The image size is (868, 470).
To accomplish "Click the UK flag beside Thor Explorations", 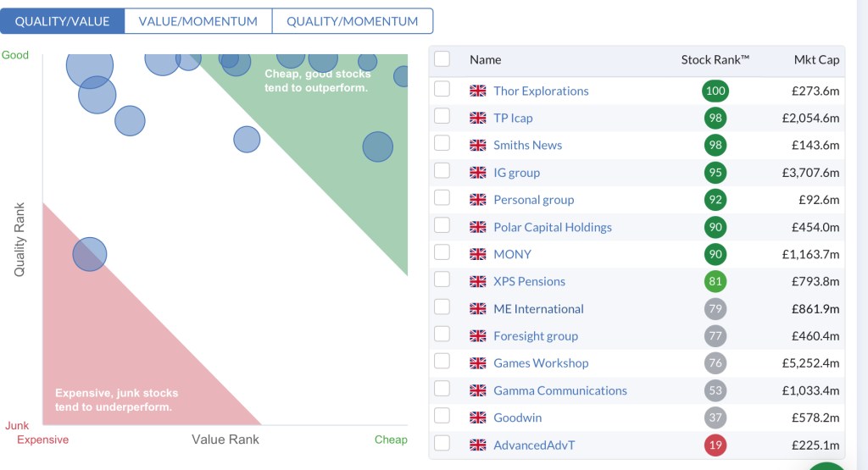I will click(478, 91).
